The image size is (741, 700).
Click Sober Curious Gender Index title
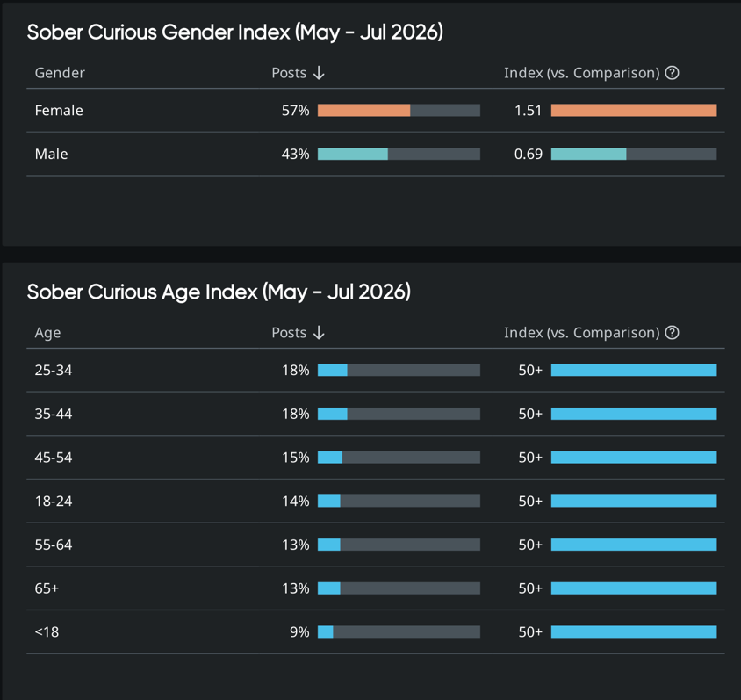tap(235, 32)
